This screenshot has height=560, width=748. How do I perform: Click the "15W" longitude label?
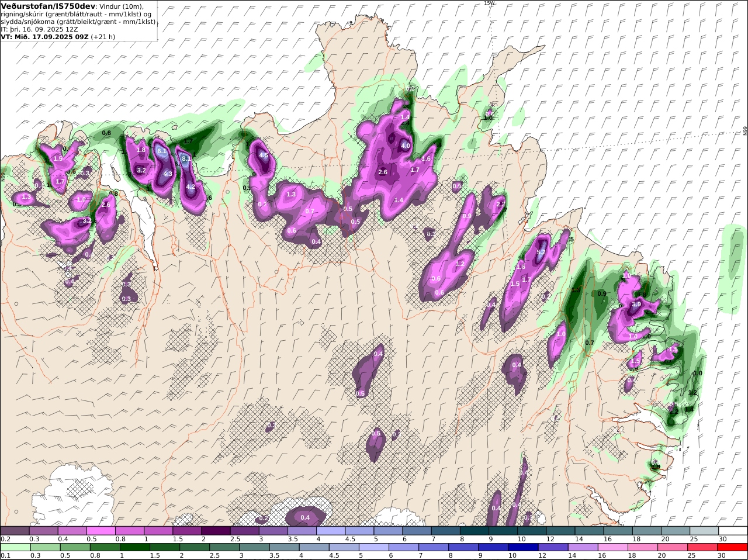point(489,3)
